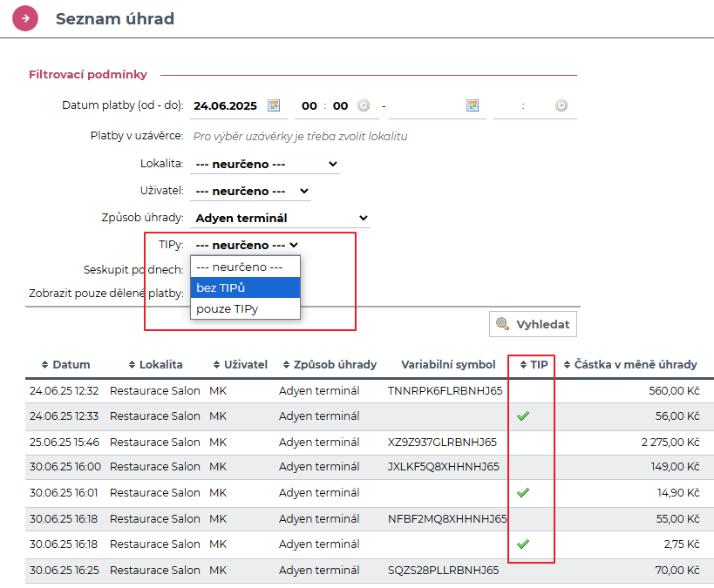Click cell TNNRPK6FLRBNHJ65
This screenshot has height=588, width=714.
445,391
